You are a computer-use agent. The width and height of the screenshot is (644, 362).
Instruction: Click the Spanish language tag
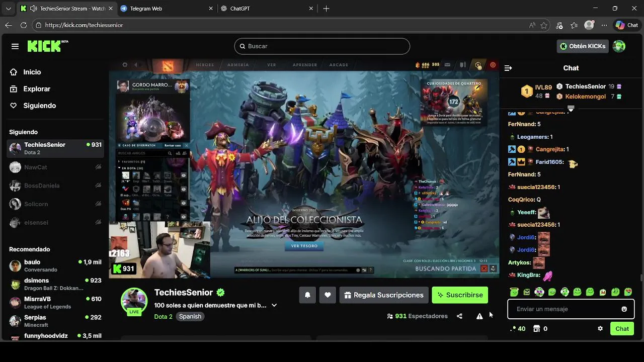(x=190, y=316)
